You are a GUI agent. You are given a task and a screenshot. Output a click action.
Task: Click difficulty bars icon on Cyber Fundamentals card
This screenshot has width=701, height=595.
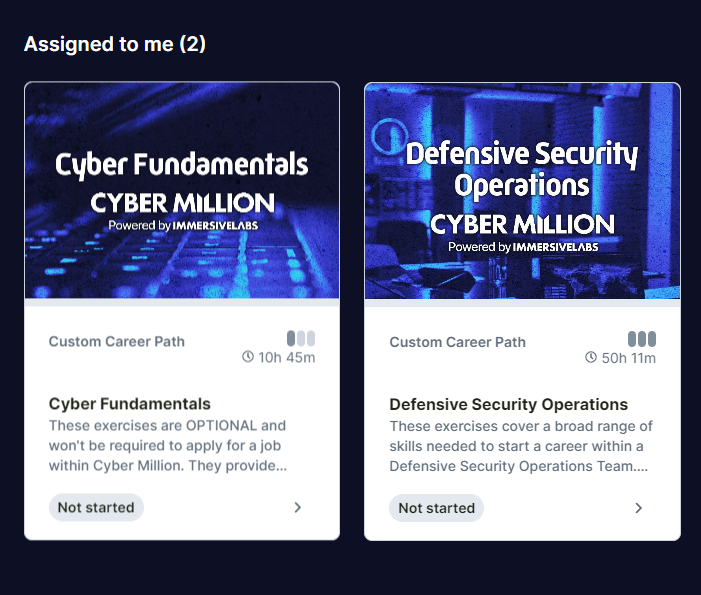(x=301, y=338)
